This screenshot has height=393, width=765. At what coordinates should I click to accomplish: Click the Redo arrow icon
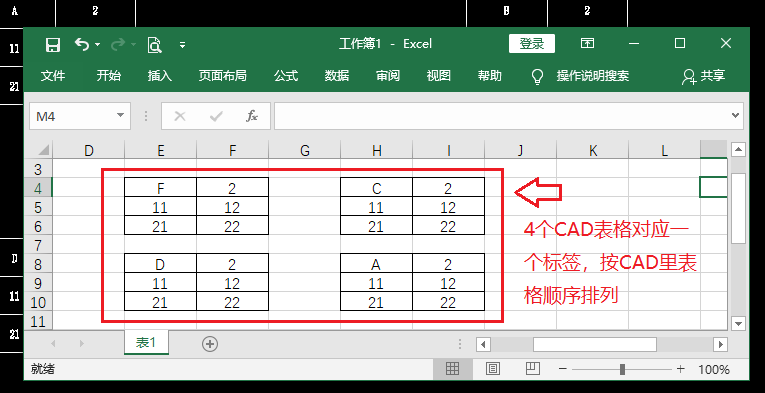(x=119, y=45)
